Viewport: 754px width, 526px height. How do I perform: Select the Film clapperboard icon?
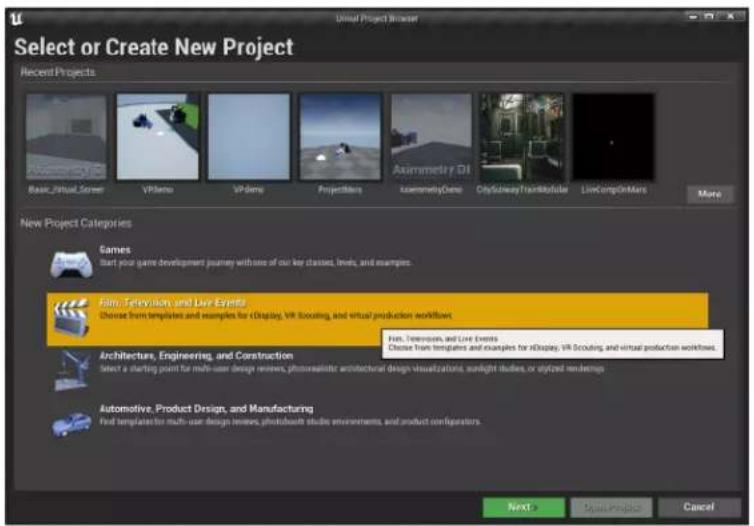(72, 317)
